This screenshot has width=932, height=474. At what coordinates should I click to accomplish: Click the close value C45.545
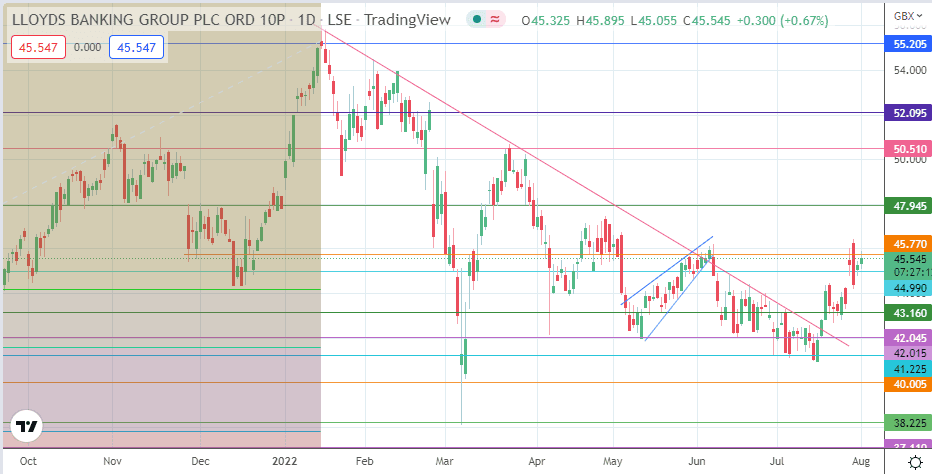point(707,21)
